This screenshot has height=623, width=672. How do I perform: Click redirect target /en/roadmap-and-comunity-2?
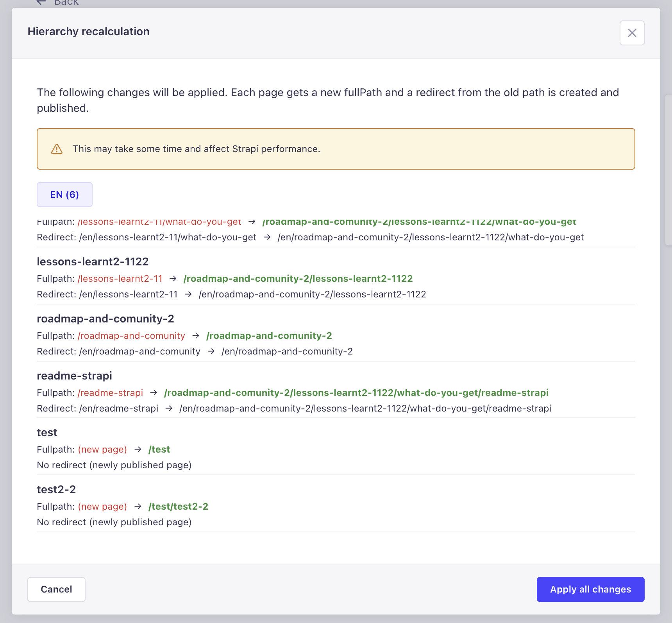coord(287,351)
